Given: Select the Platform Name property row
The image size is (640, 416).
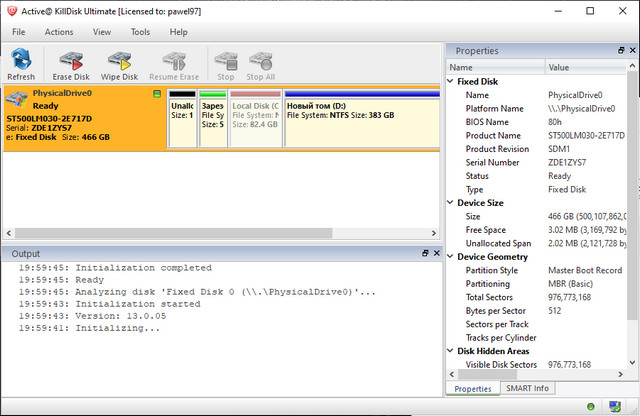Looking at the screenshot, I should [x=537, y=108].
